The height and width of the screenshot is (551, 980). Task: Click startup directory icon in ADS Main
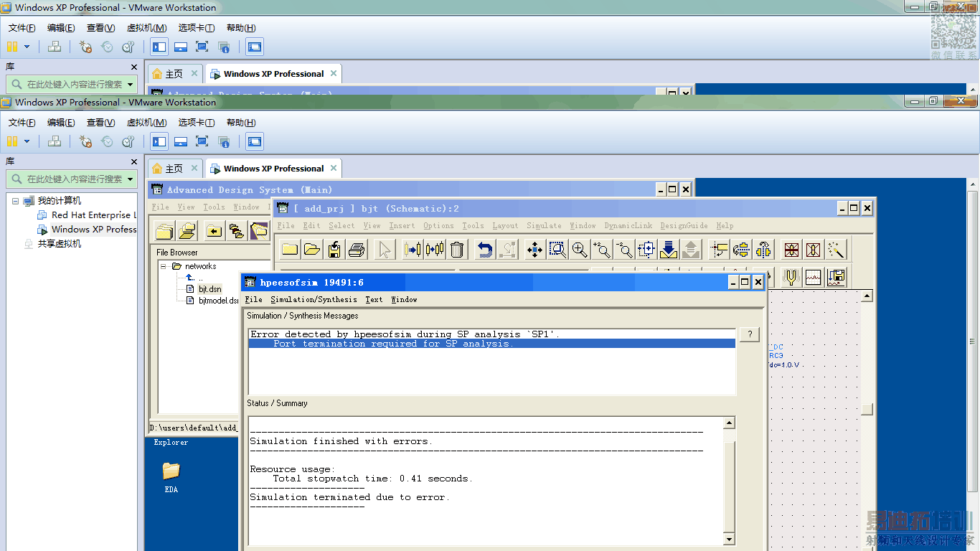[x=214, y=230]
